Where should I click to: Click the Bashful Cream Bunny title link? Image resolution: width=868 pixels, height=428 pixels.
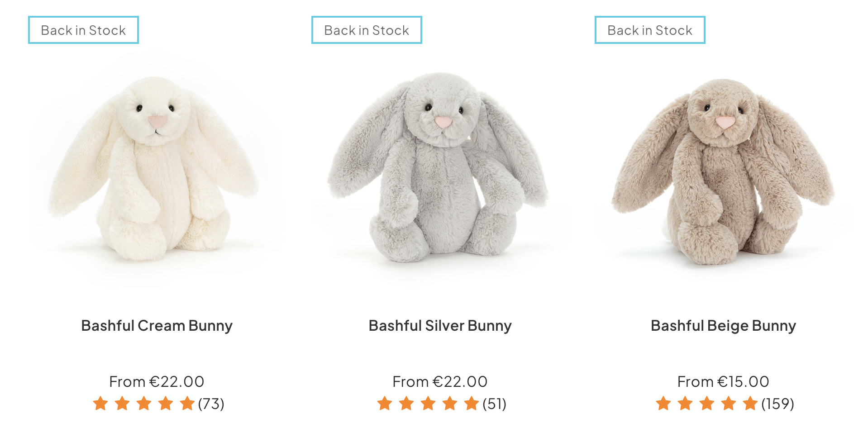(x=157, y=326)
